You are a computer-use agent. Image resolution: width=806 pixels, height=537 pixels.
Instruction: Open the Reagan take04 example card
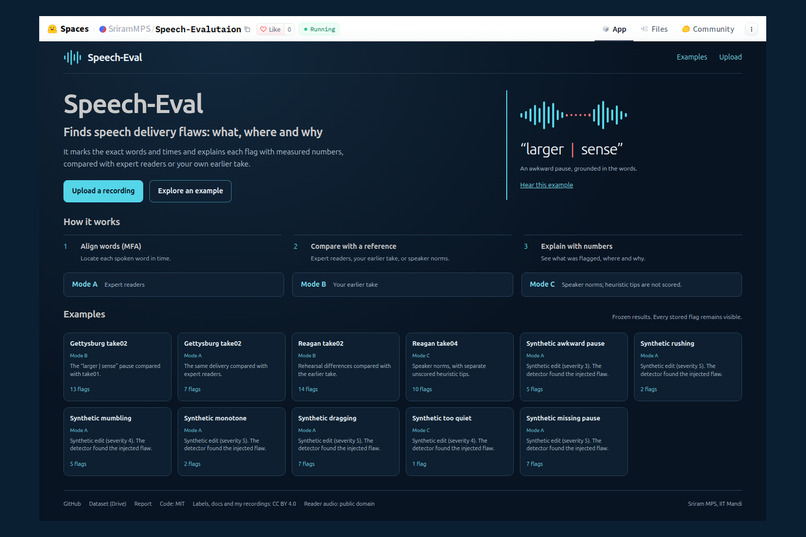(x=460, y=367)
